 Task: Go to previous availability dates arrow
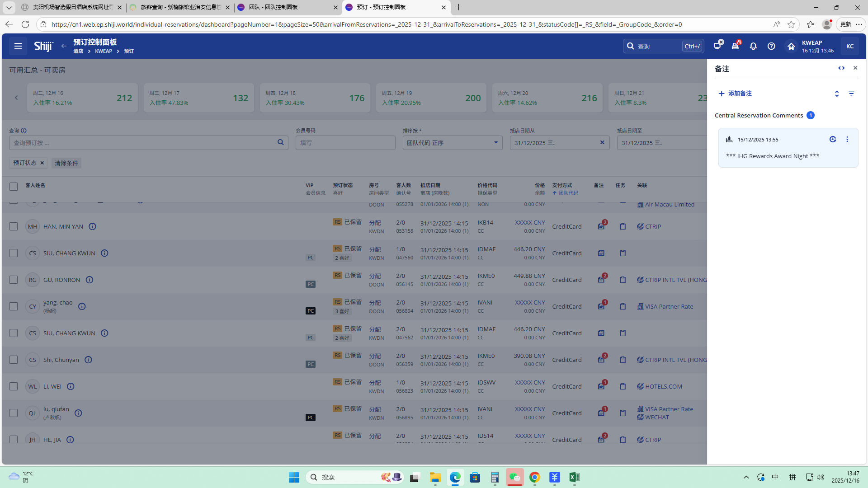click(x=16, y=98)
